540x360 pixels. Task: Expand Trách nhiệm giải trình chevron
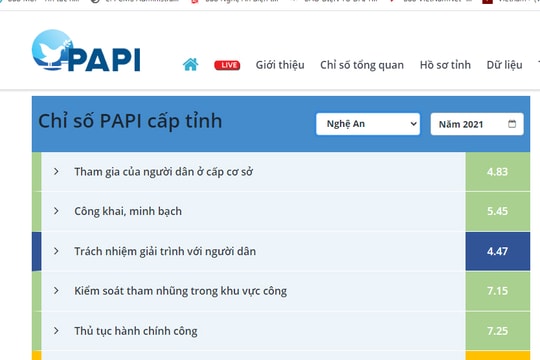[x=56, y=251]
